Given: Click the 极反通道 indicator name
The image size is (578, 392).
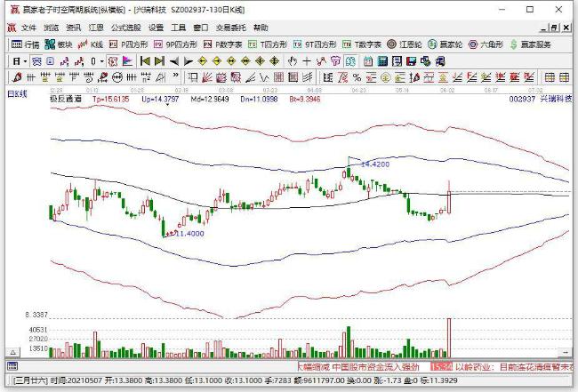Looking at the screenshot, I should coord(66,99).
